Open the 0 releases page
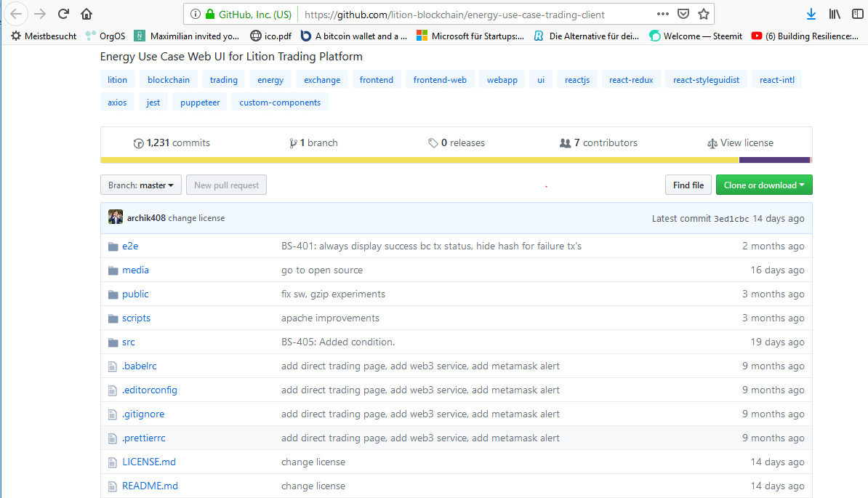Viewport: 868px width, 498px height. [457, 142]
